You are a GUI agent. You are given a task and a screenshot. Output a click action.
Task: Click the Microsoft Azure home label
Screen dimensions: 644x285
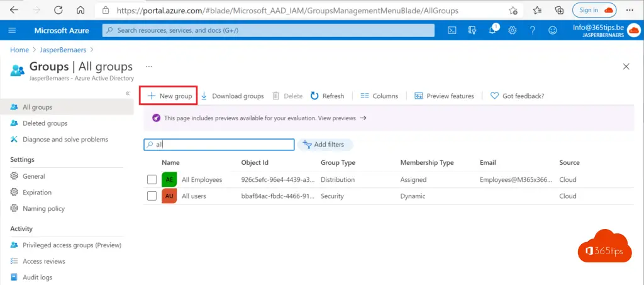point(62,30)
